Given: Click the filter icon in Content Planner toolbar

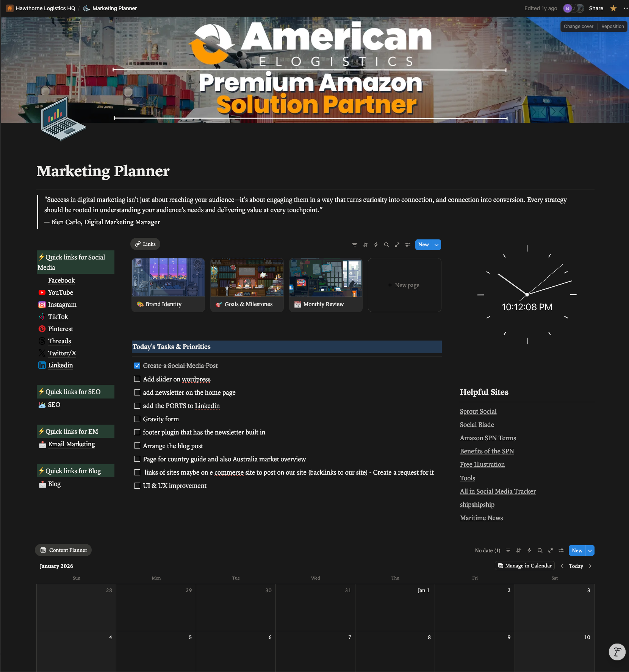Looking at the screenshot, I should [508, 550].
